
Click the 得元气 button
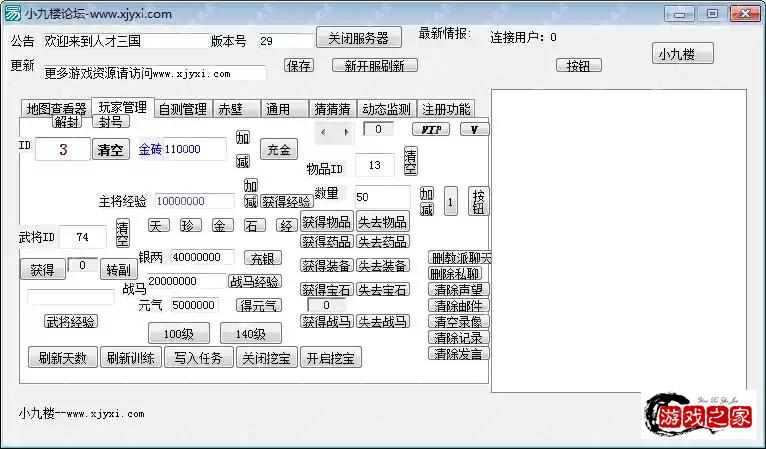[258, 305]
